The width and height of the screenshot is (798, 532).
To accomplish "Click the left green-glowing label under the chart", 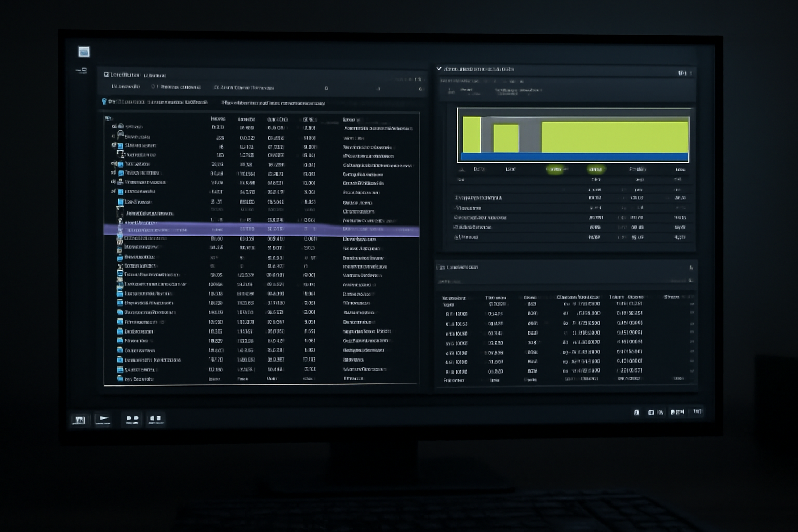I will point(555,169).
